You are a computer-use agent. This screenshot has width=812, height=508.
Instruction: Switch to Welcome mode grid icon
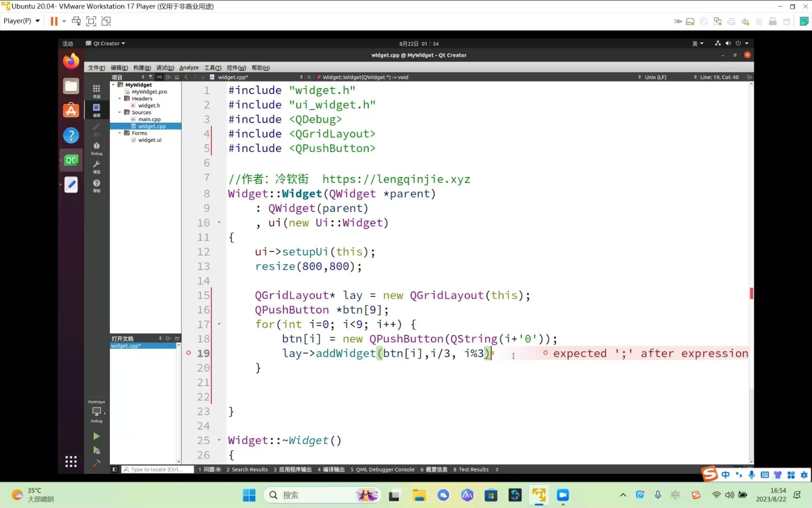pyautogui.click(x=96, y=90)
